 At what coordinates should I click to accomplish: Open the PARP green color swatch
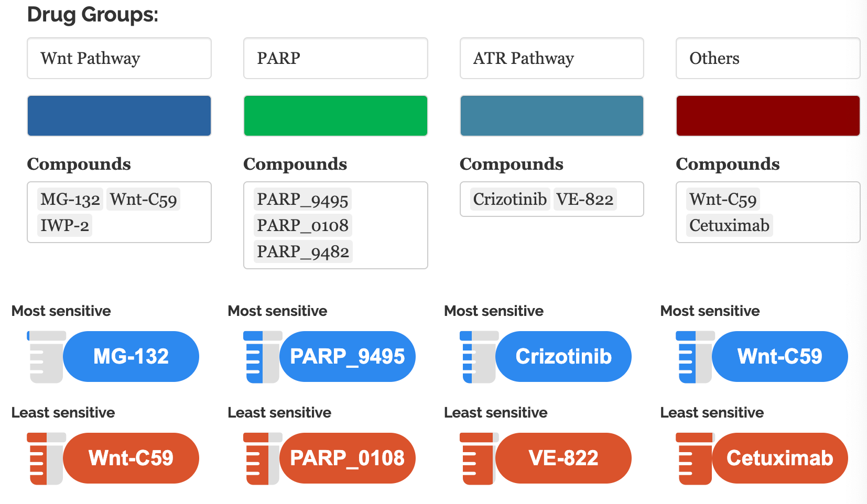(335, 116)
